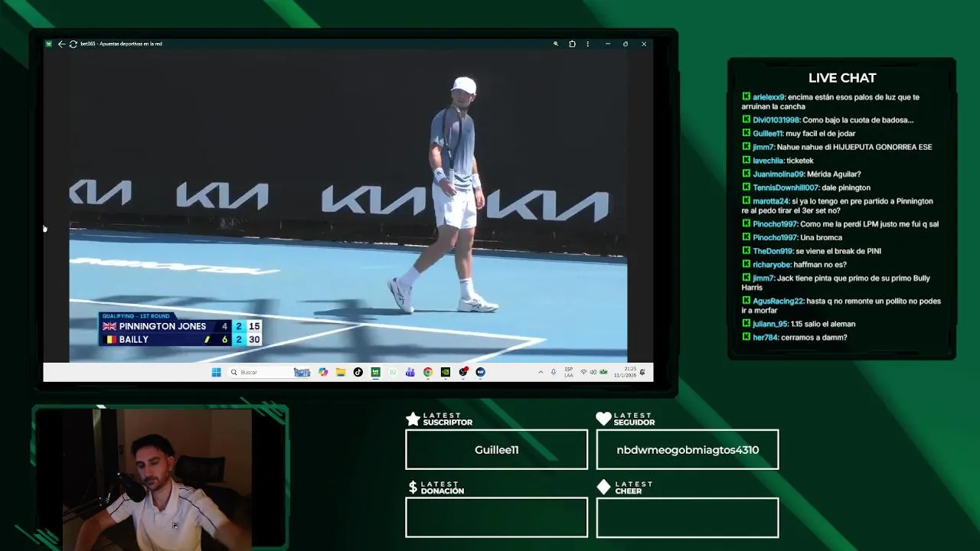The width and height of the screenshot is (980, 551).
Task: Select marotta24's chat message
Action: point(838,206)
